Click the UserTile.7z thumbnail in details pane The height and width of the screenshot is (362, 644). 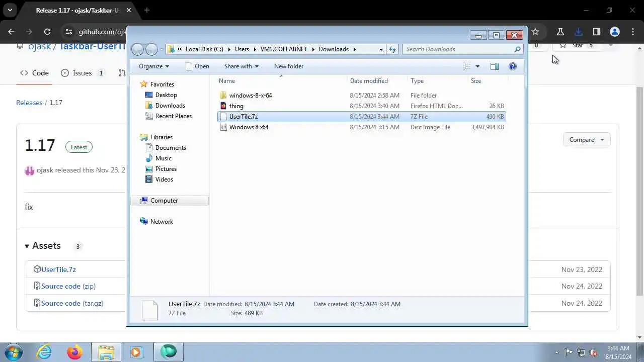pyautogui.click(x=150, y=309)
